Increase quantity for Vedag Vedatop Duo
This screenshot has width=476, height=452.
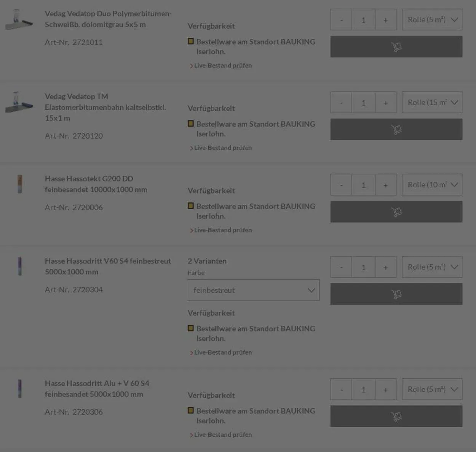point(385,20)
